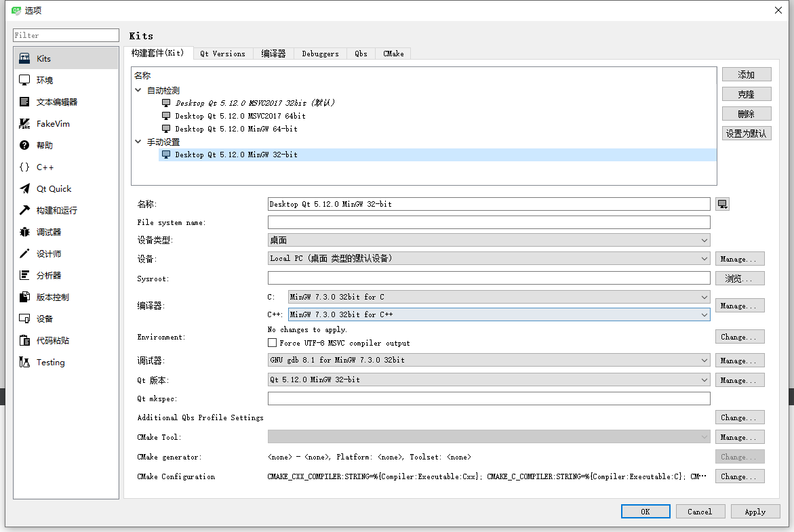Screen dimensions: 794x532
Task: Open the Qt 版本 dropdown
Action: [x=489, y=380]
